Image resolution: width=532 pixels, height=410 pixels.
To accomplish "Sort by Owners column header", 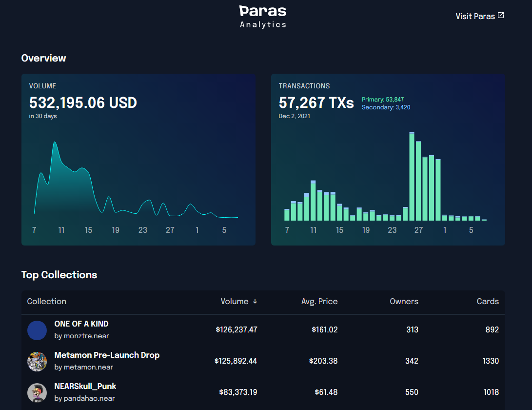I will point(404,301).
